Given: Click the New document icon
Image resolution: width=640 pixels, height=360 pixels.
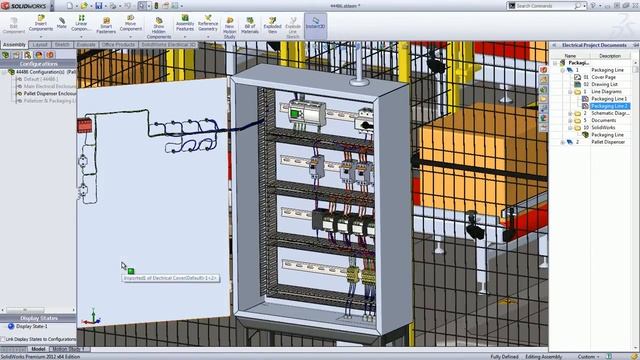Looking at the screenshot, I should click(x=70, y=6).
